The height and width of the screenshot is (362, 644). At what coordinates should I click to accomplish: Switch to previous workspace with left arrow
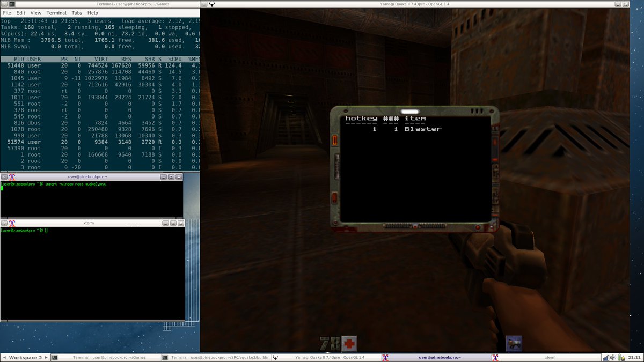pos(5,358)
